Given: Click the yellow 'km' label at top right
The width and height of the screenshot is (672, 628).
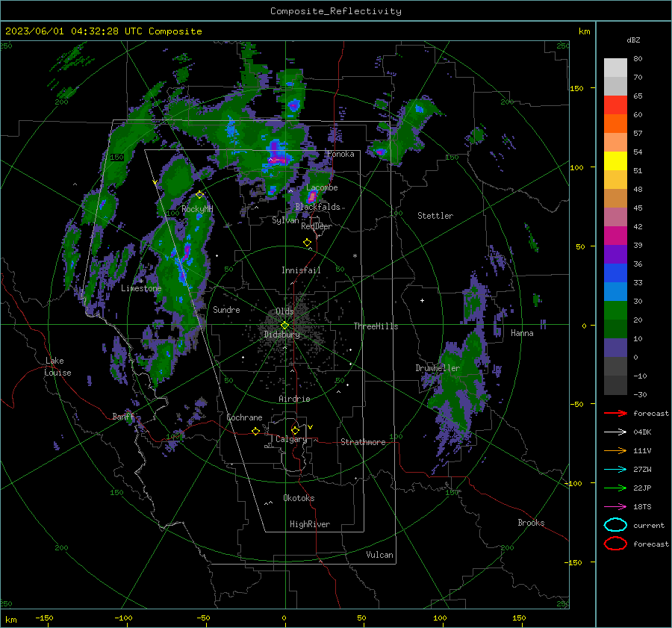Looking at the screenshot, I should (584, 31).
